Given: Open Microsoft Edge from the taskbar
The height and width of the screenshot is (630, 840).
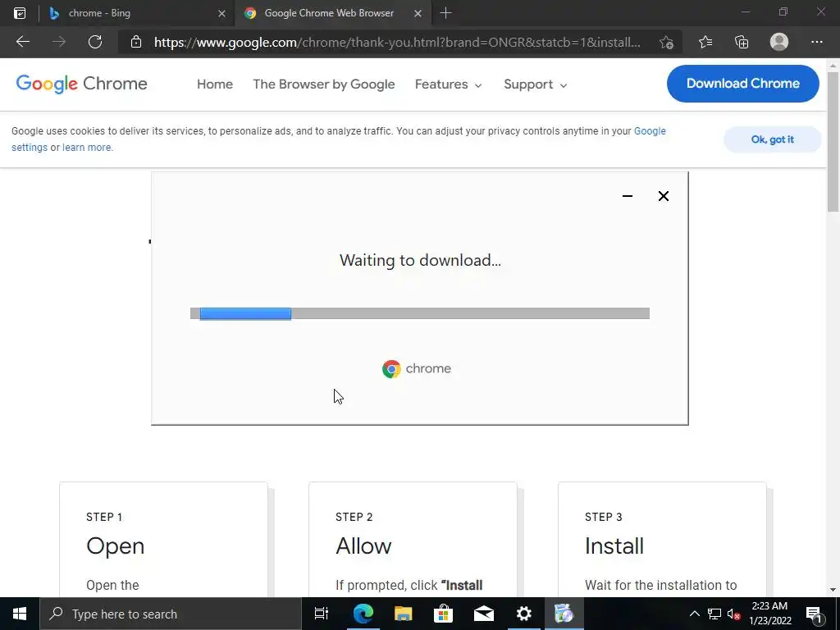Looking at the screenshot, I should tap(363, 614).
